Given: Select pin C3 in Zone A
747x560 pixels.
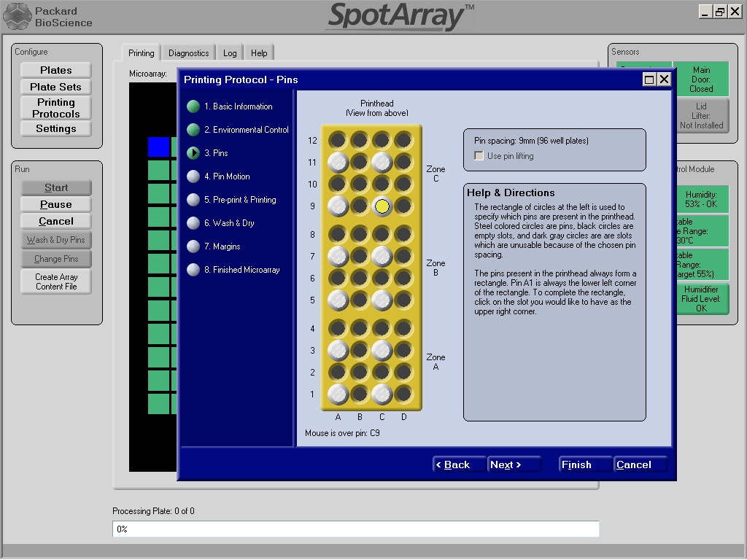Looking at the screenshot, I should 382,351.
